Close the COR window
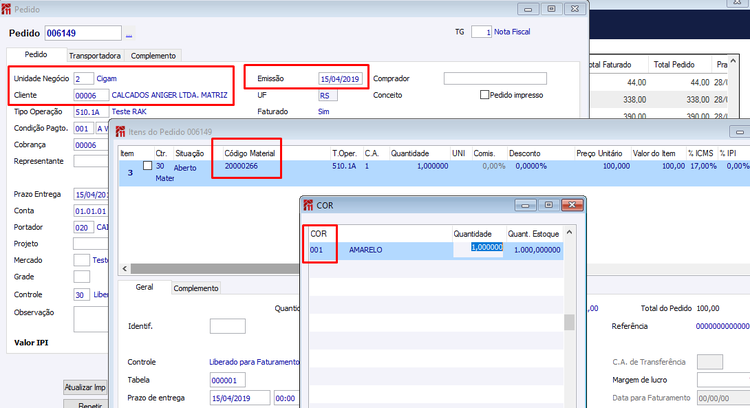Viewport: 750px width, 408px height. (x=572, y=205)
